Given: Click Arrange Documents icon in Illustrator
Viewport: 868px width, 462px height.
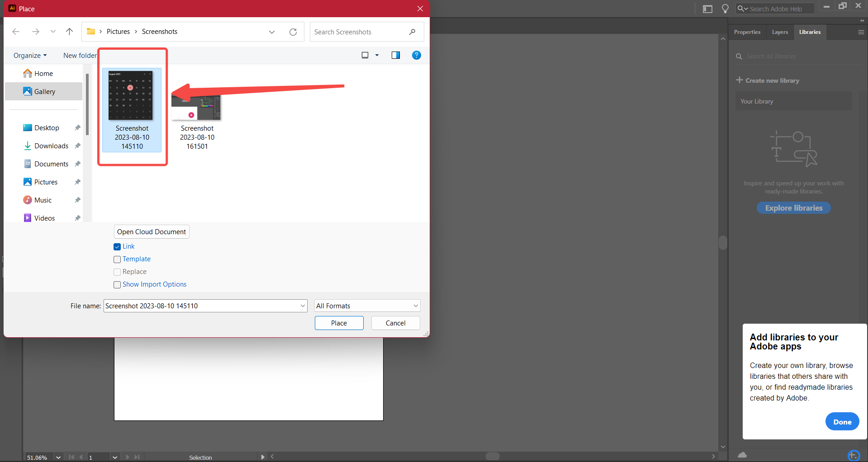Looking at the screenshot, I should [707, 9].
